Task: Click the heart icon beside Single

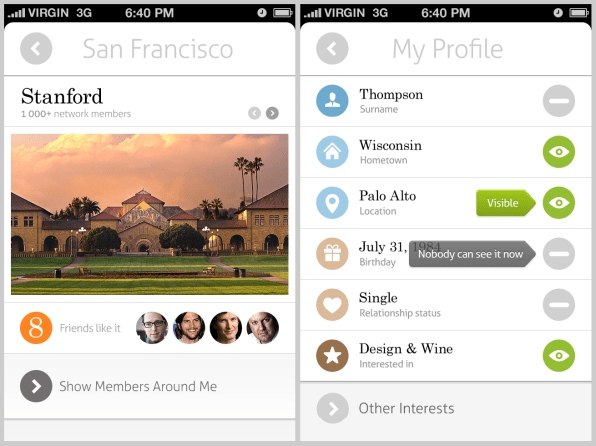Action: click(x=332, y=305)
